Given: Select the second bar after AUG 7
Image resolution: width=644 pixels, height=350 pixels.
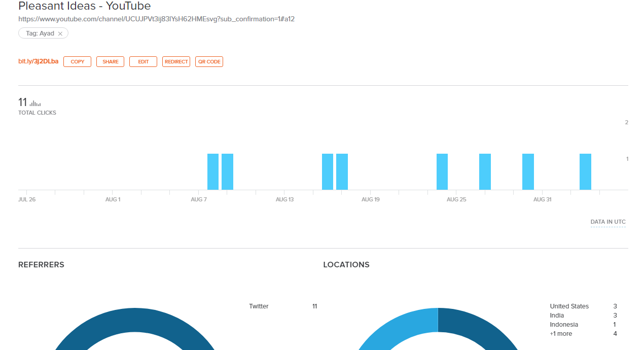Looking at the screenshot, I should click(x=227, y=172).
